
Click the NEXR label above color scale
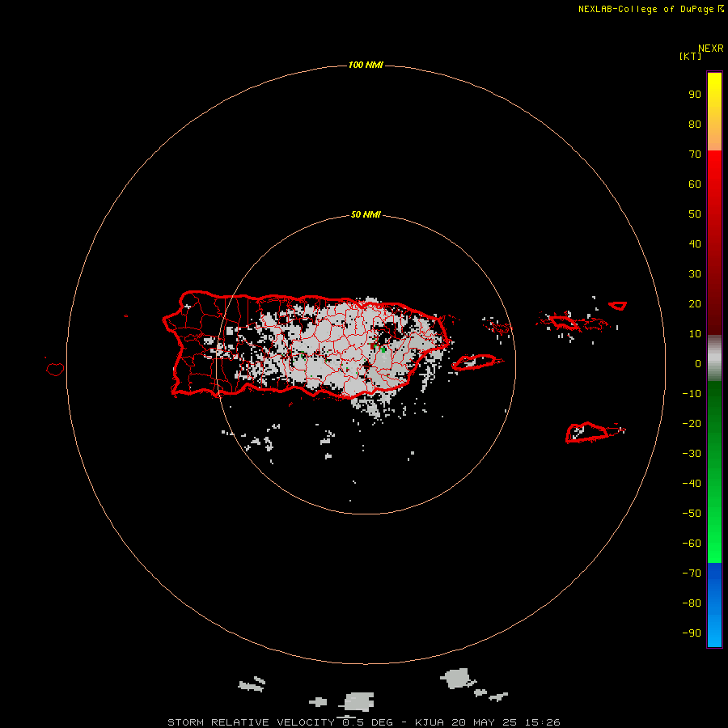coord(711,49)
